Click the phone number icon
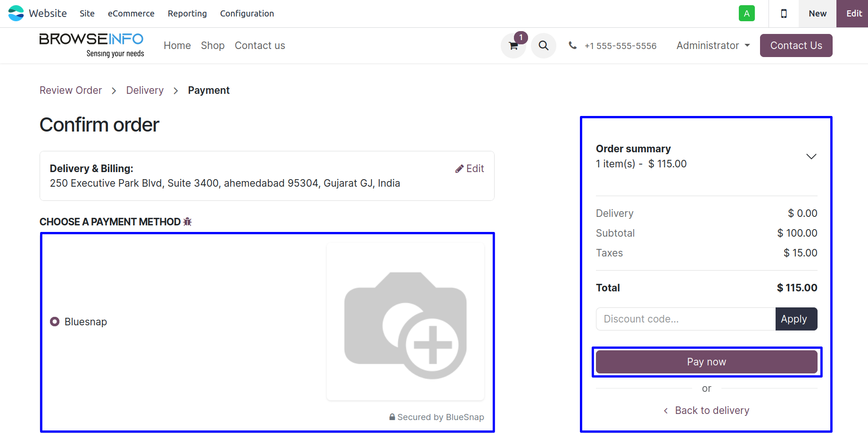Screen dimensions: 868x438 point(572,46)
